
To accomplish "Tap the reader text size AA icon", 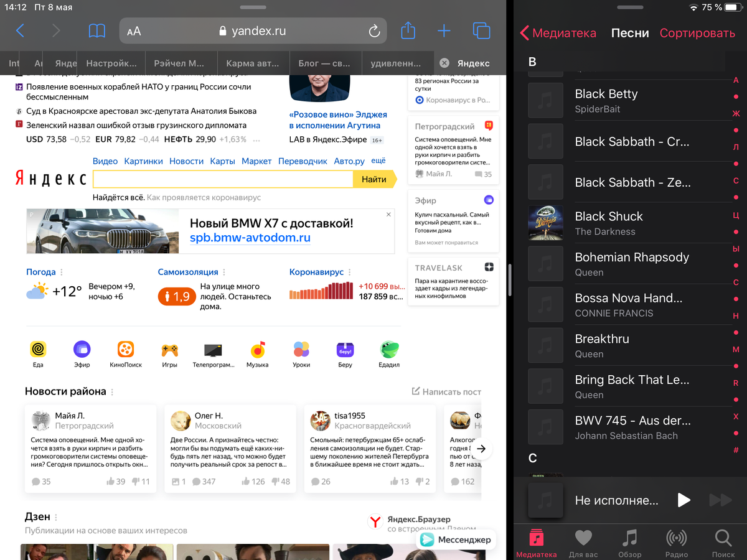I will pos(134,31).
